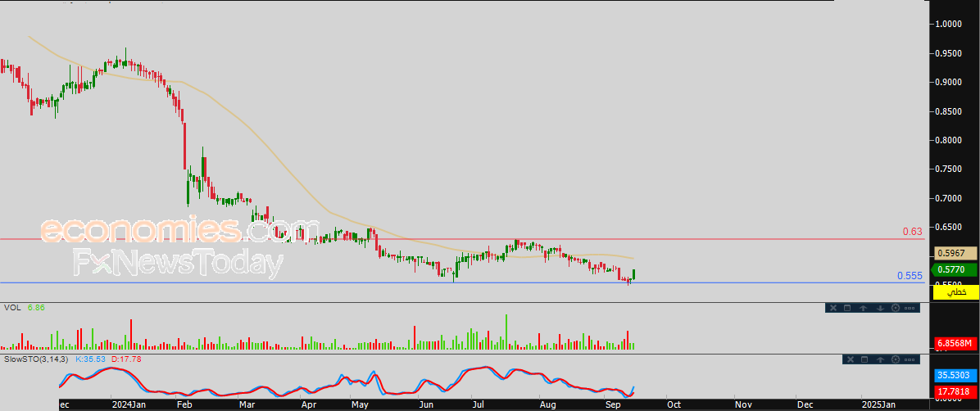Select the 0.5967 moving average tag
The width and height of the screenshot is (980, 411).
click(x=955, y=253)
